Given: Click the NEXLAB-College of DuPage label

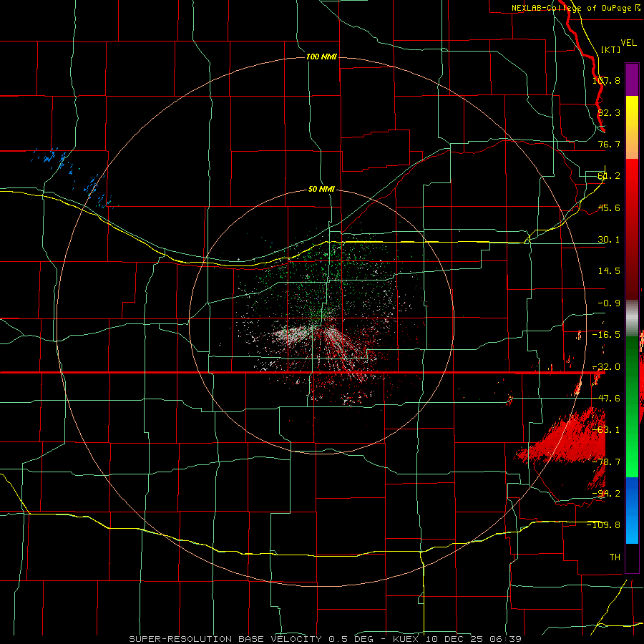Looking at the screenshot, I should click(575, 8).
